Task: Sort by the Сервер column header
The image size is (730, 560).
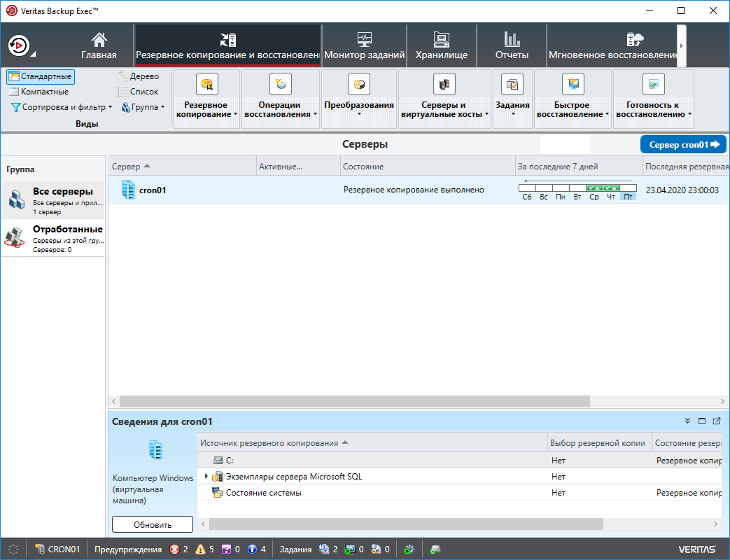Action: [183, 167]
